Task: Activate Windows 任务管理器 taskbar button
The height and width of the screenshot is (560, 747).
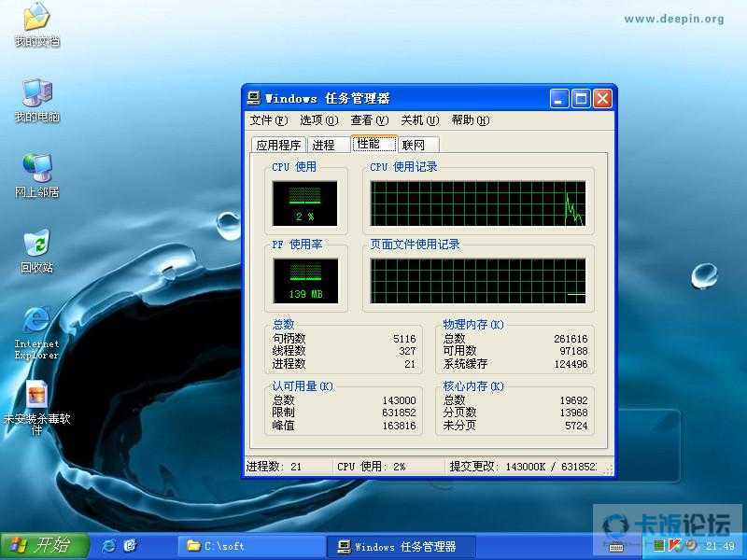Action: (402, 546)
